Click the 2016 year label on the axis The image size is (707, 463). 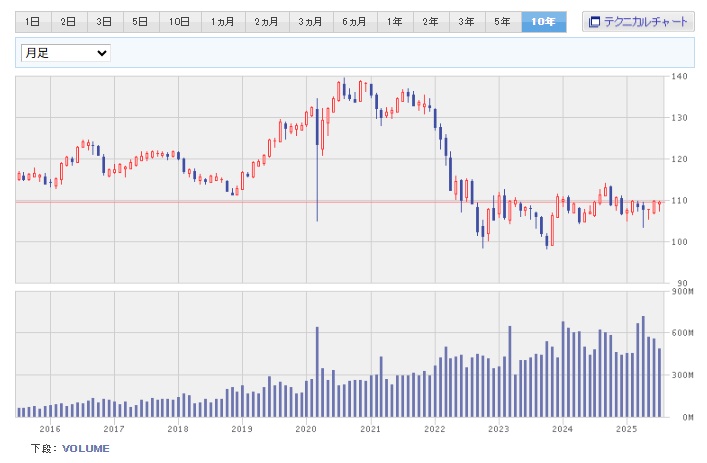click(50, 429)
